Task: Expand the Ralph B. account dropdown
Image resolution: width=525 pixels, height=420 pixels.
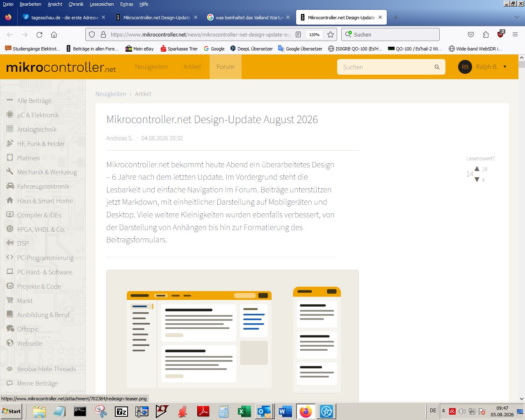Action: coord(505,66)
